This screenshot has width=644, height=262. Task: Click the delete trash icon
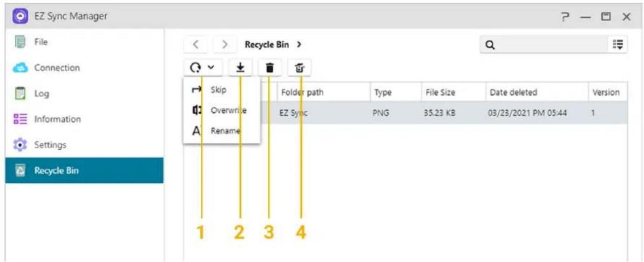[x=270, y=68]
